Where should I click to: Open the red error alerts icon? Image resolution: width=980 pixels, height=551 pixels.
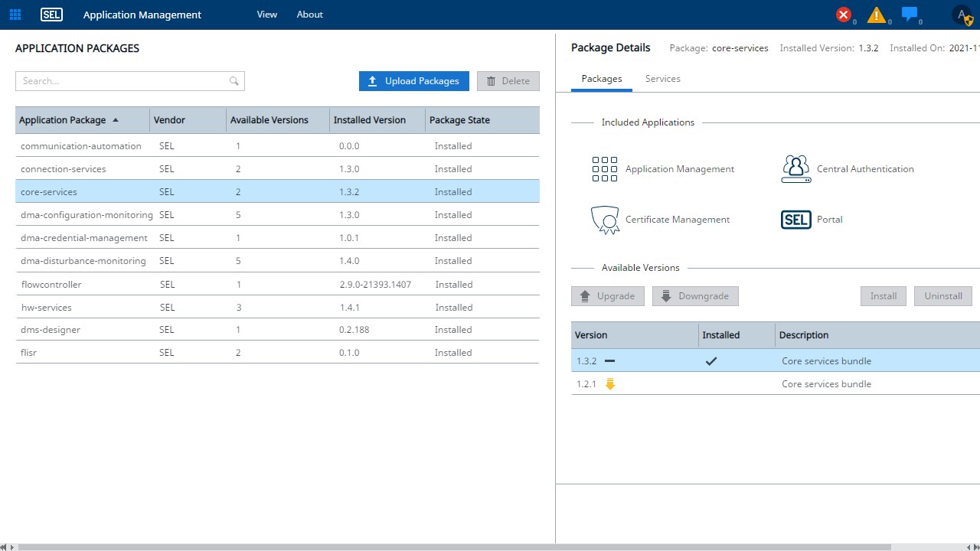[844, 15]
